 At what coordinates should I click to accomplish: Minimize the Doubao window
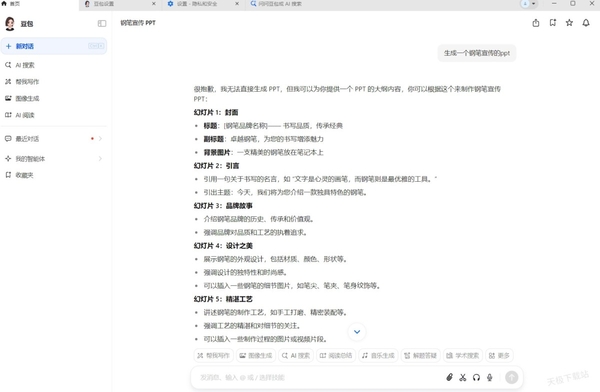click(554, 3)
